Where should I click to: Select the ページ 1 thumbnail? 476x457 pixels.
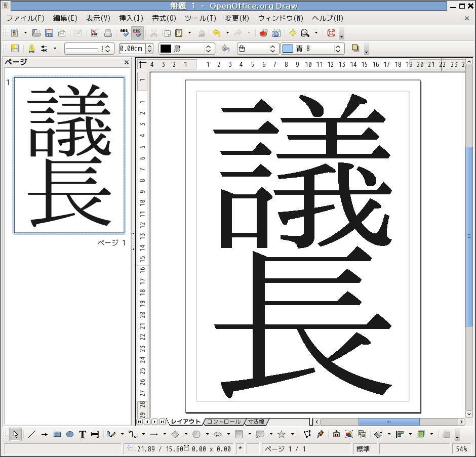[x=69, y=155]
